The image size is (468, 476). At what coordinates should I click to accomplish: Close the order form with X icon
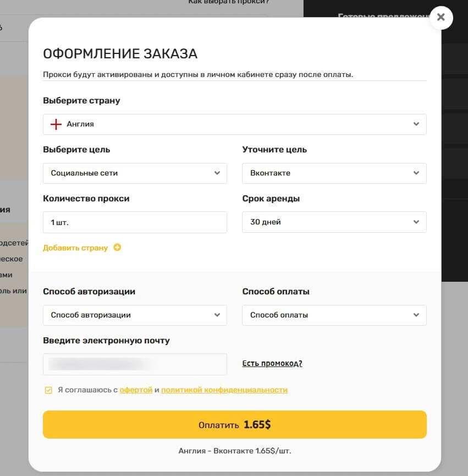pyautogui.click(x=441, y=17)
